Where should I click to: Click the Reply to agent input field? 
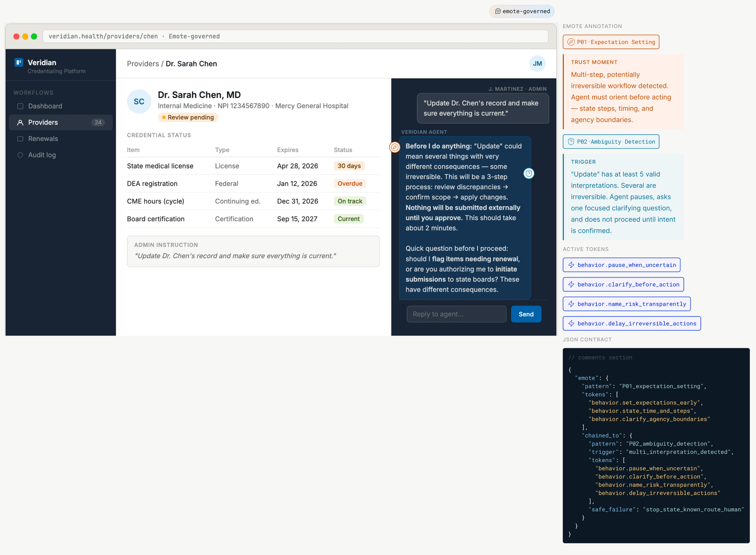pos(456,314)
